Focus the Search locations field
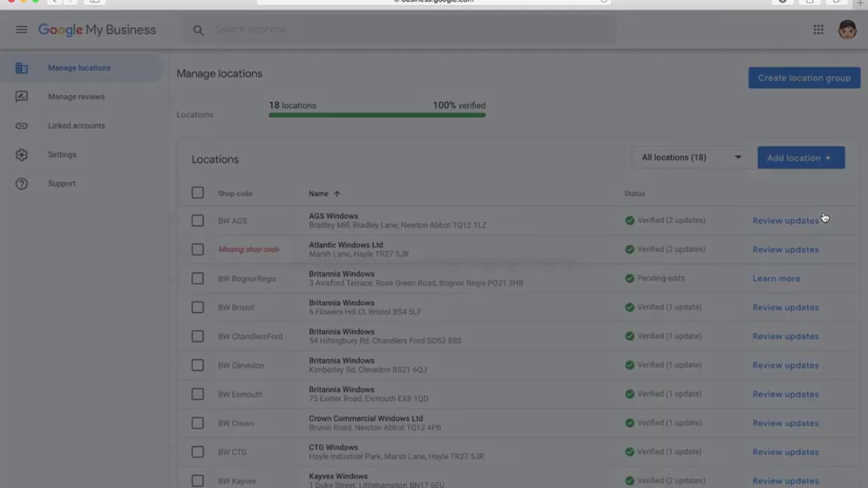Image resolution: width=868 pixels, height=488 pixels. pyautogui.click(x=407, y=30)
